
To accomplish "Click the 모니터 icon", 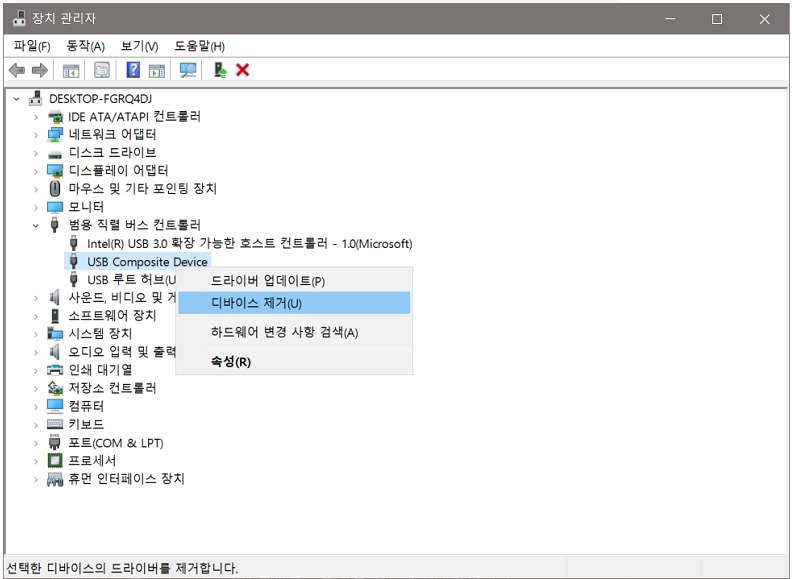I will 55,207.
